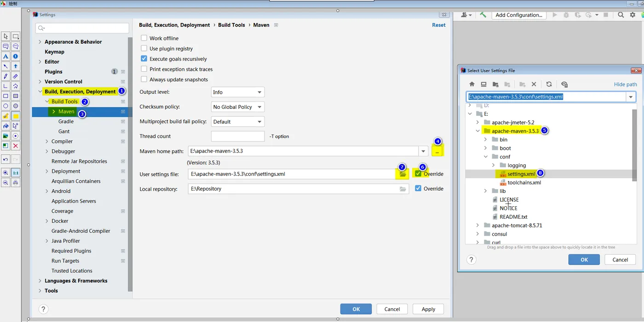Expand the Compiler settings node
This screenshot has height=322, width=644.
point(47,141)
